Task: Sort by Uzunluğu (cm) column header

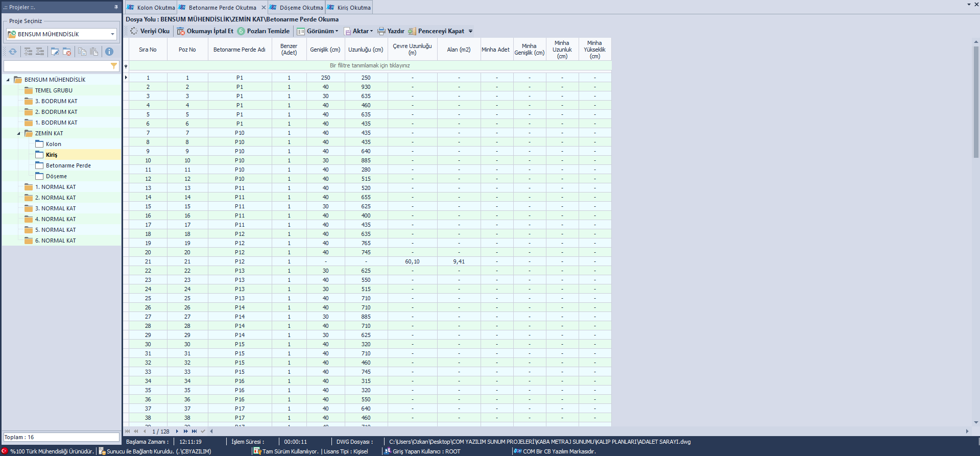Action: tap(366, 50)
